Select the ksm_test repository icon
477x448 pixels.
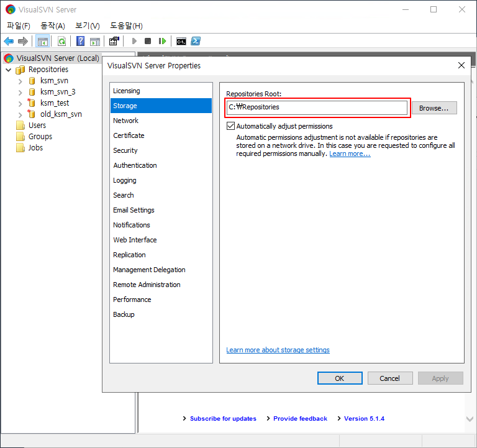click(x=31, y=103)
